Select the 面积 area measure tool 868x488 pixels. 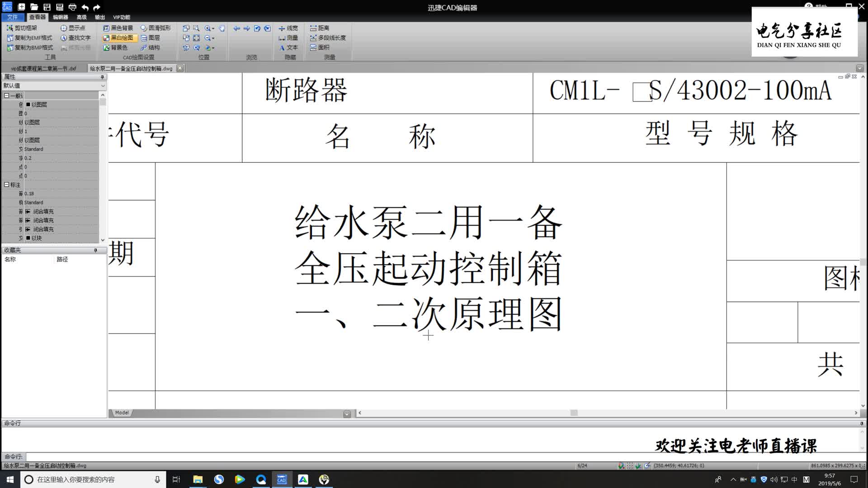click(320, 47)
